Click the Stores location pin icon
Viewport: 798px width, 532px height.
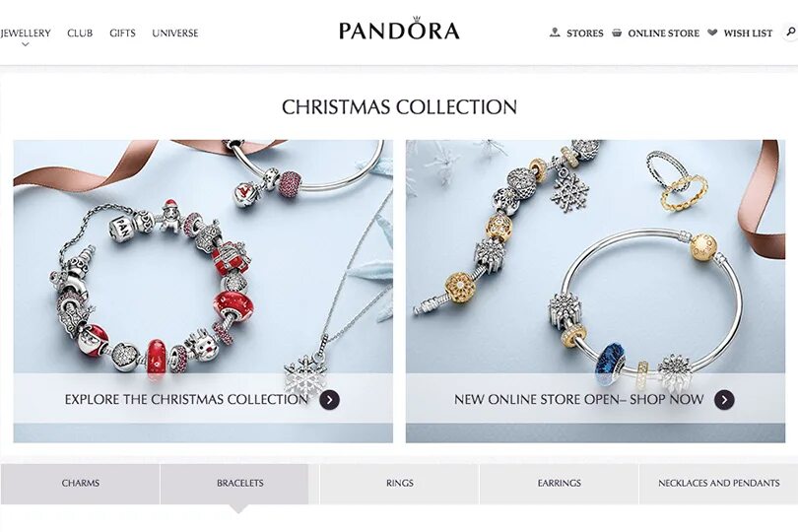[555, 33]
